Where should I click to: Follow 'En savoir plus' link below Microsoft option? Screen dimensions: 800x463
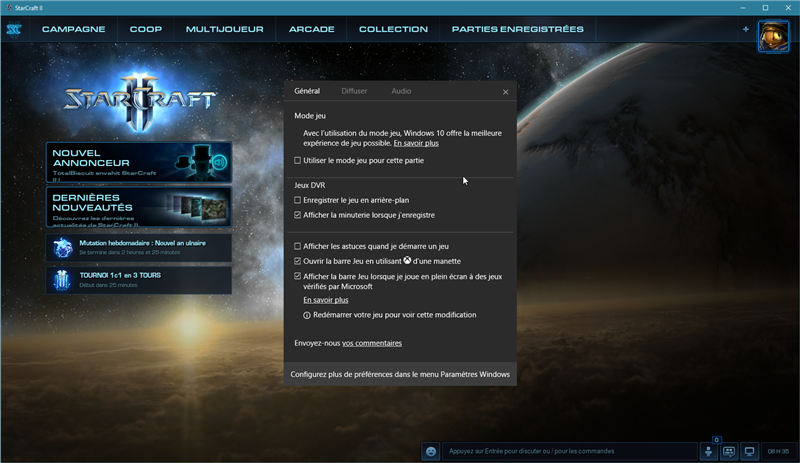click(326, 300)
